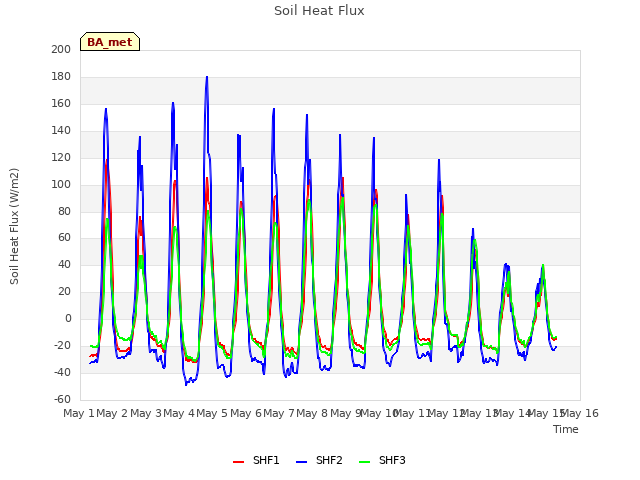Viewport: 640px width, 480px height.
Task: Click the May 4 x-axis label
Action: point(179,413)
